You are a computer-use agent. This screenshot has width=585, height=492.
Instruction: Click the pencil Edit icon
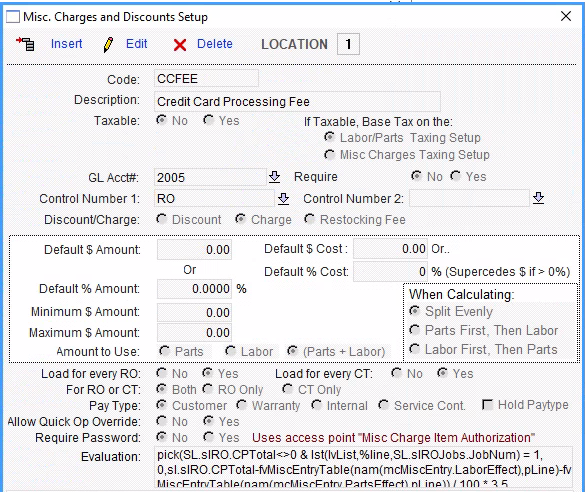[x=108, y=45]
